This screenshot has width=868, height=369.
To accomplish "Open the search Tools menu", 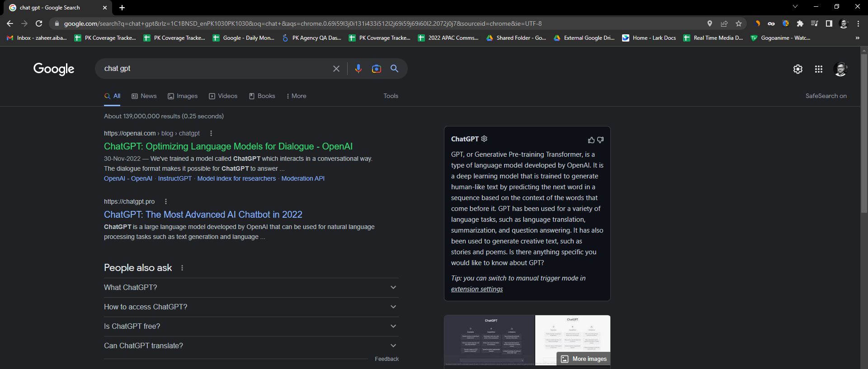I will [391, 96].
